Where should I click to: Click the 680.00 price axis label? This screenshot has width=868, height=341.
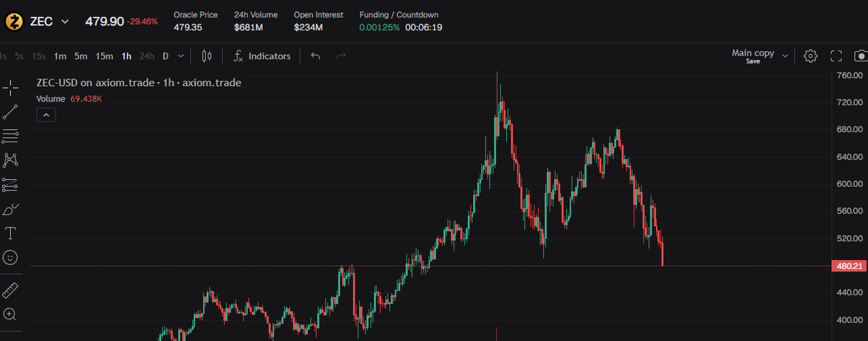851,129
